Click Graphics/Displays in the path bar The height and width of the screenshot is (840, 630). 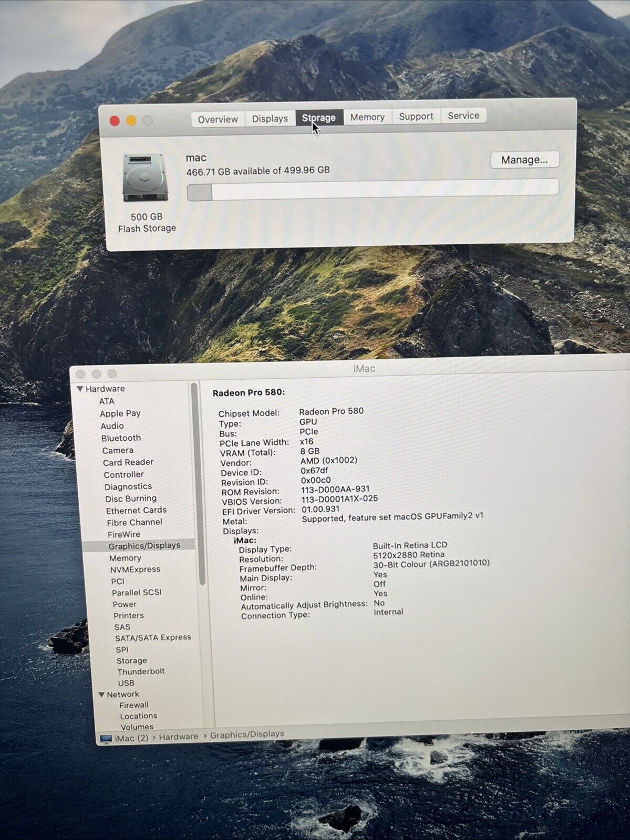(x=247, y=734)
